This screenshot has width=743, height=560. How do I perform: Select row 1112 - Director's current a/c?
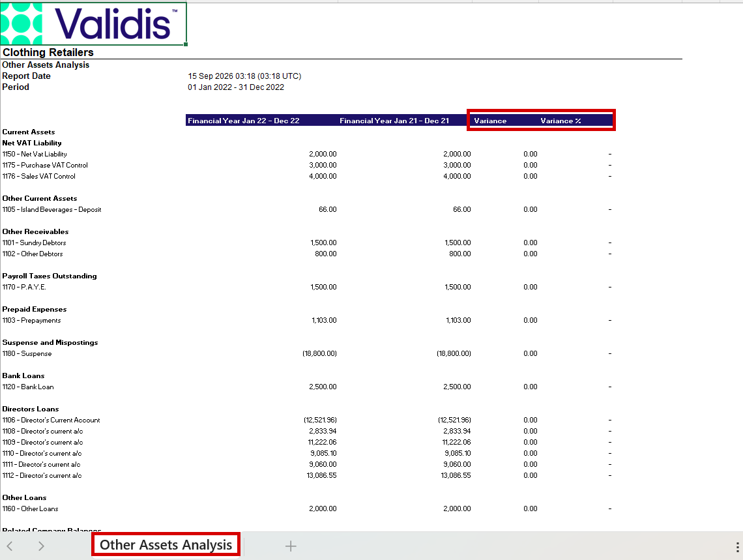pos(42,475)
